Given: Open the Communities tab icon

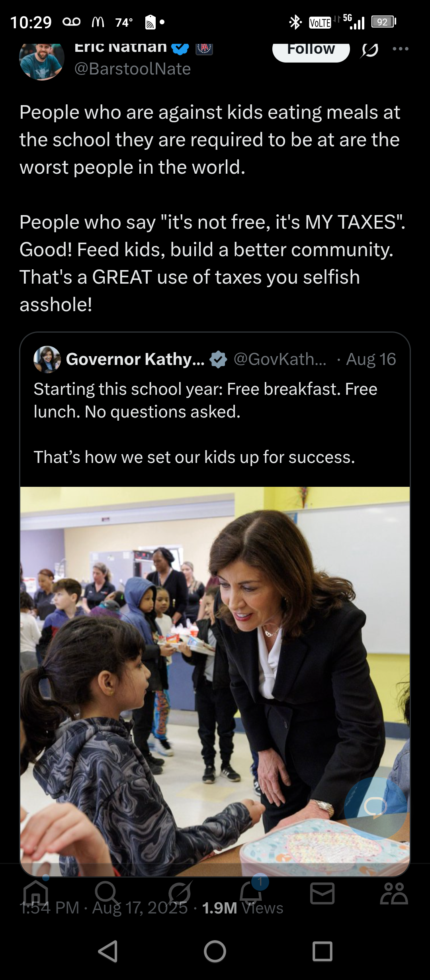Looking at the screenshot, I should (x=393, y=893).
